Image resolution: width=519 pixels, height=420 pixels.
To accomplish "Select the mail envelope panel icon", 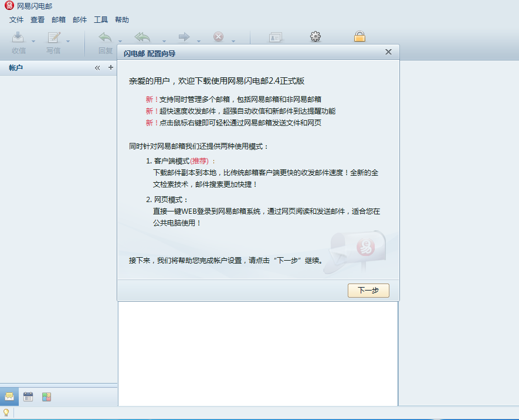I will (9, 397).
